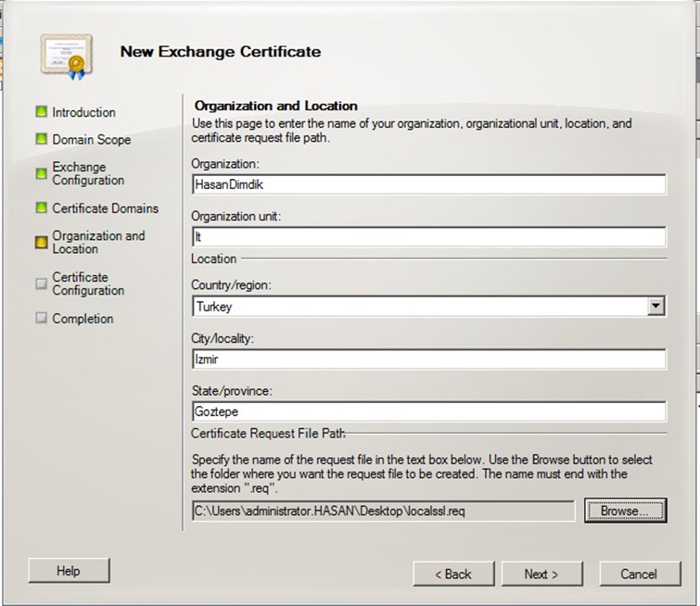
Task: Select the Introduction wizard step
Action: click(83, 112)
